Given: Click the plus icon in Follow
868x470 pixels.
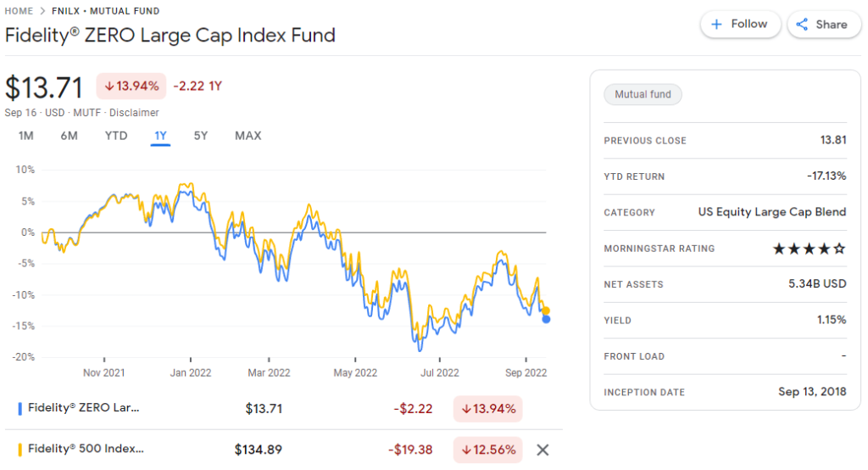Looking at the screenshot, I should click(x=716, y=25).
